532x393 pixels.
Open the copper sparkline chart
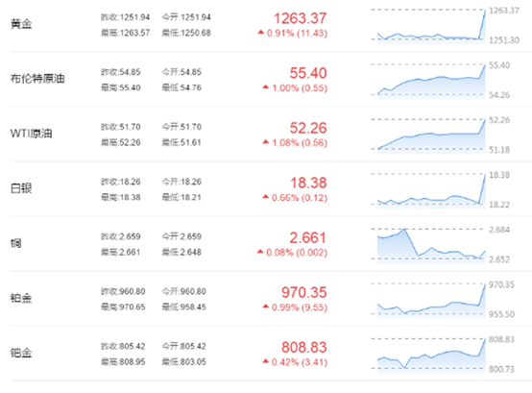click(428, 245)
